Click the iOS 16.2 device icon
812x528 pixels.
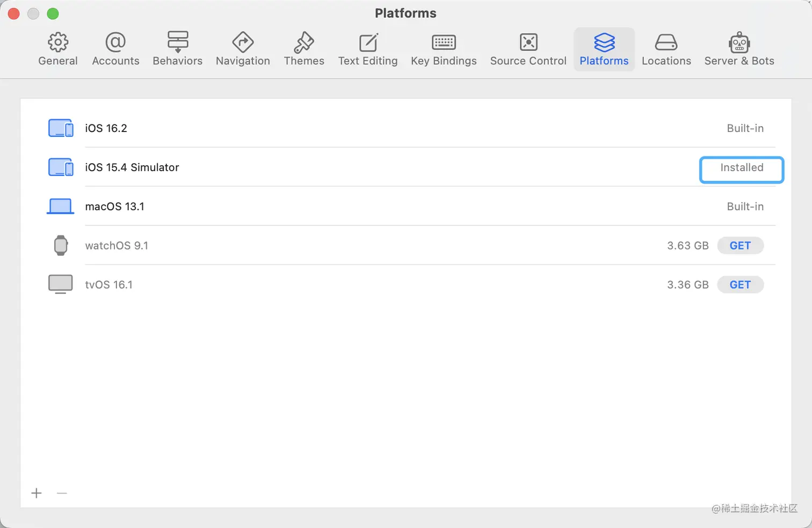coord(61,128)
